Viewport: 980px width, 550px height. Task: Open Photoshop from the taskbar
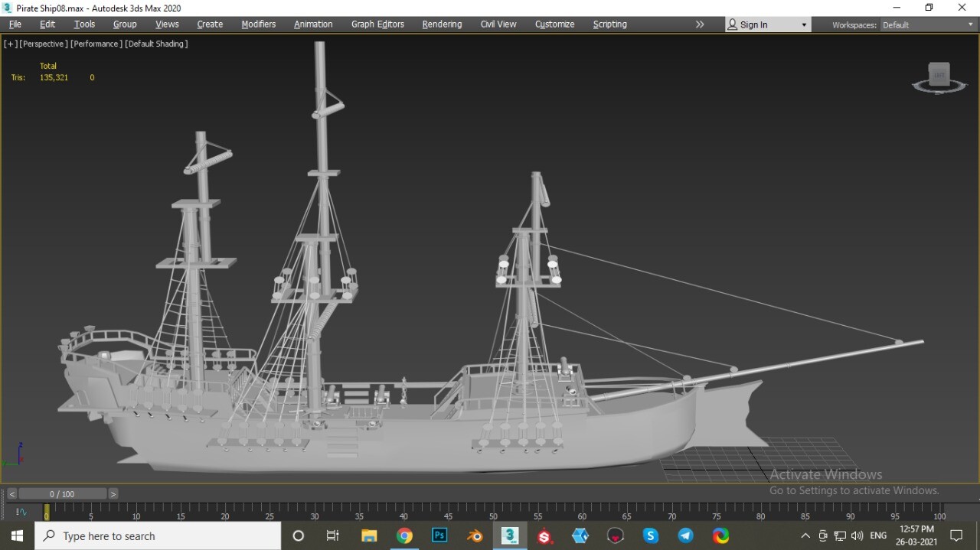point(439,535)
